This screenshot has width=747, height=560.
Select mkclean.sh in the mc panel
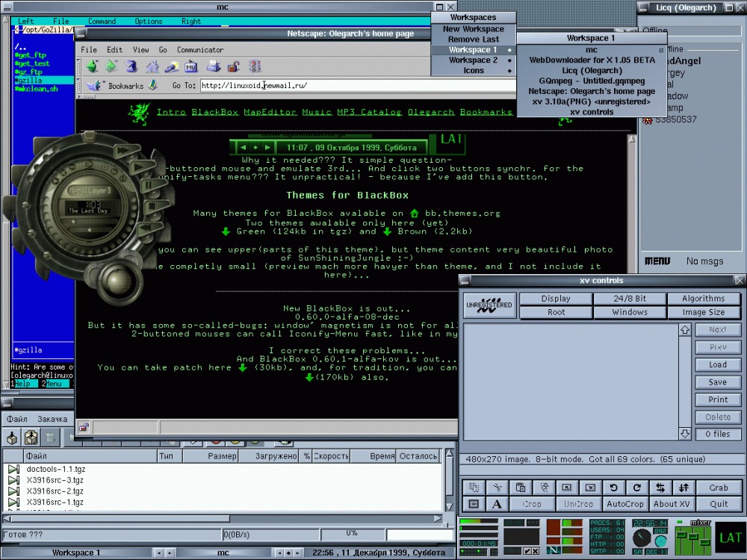(36, 89)
